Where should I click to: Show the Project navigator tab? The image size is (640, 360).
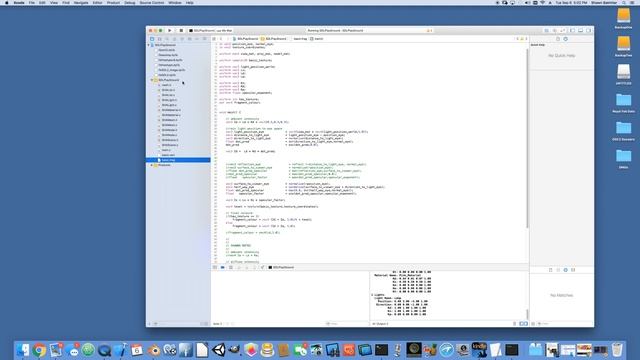coord(152,39)
